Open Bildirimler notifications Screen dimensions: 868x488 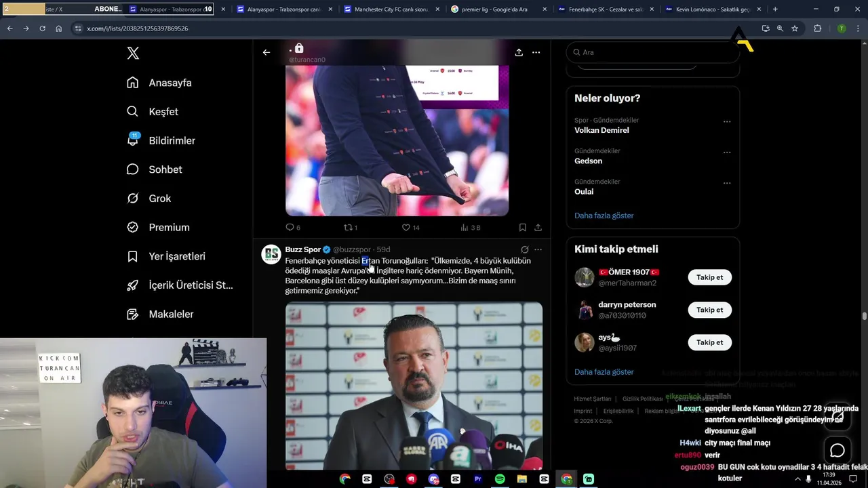tap(161, 140)
